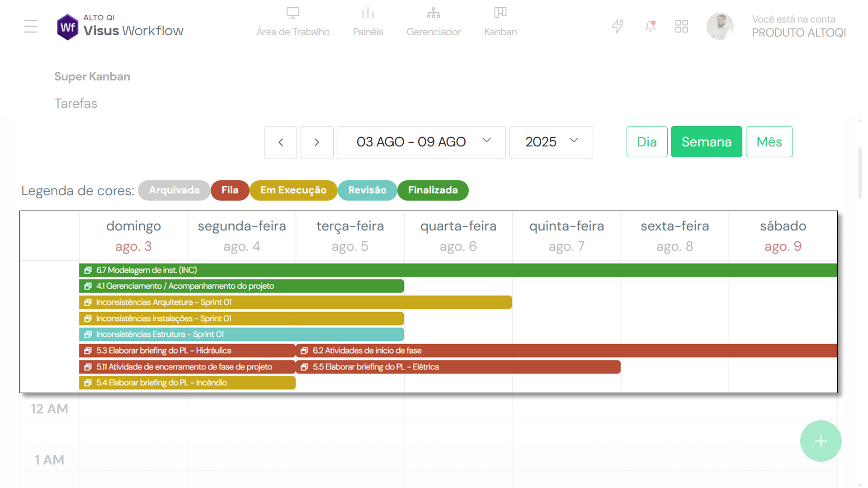Click the lightning quick actions icon
The height and width of the screenshot is (488, 868).
[x=618, y=26]
